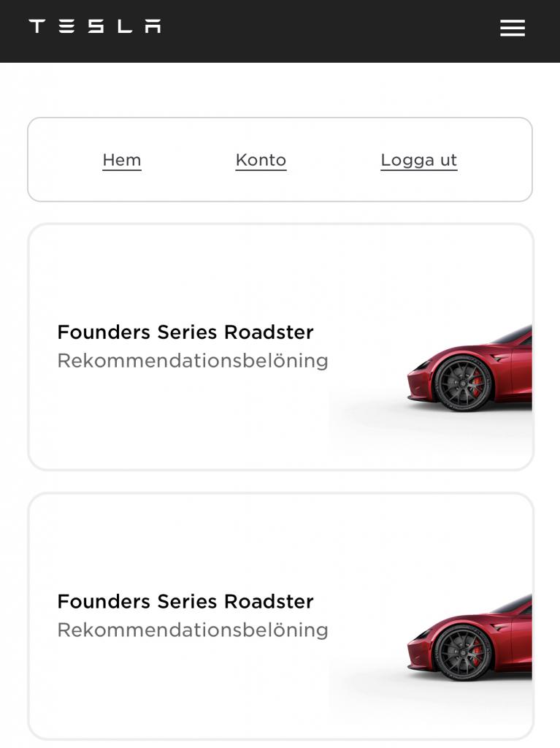Click the word Roadster in first card title
Image resolution: width=560 pixels, height=748 pixels.
269,332
